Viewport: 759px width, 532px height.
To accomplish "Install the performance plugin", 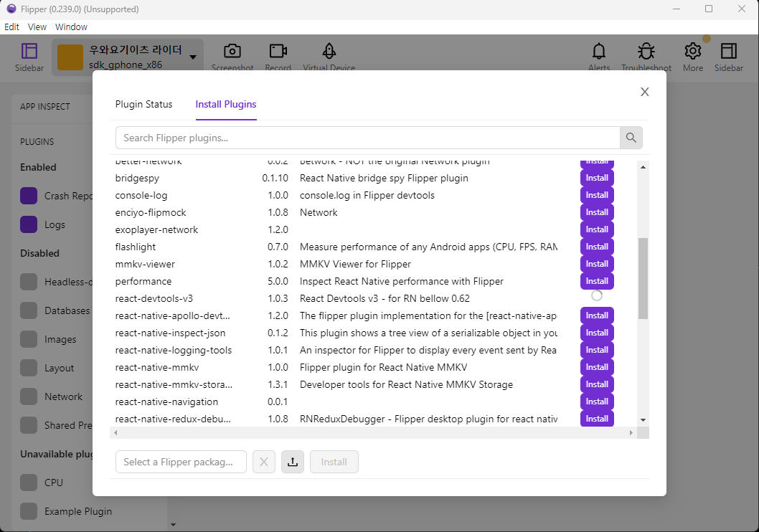I will 597,281.
